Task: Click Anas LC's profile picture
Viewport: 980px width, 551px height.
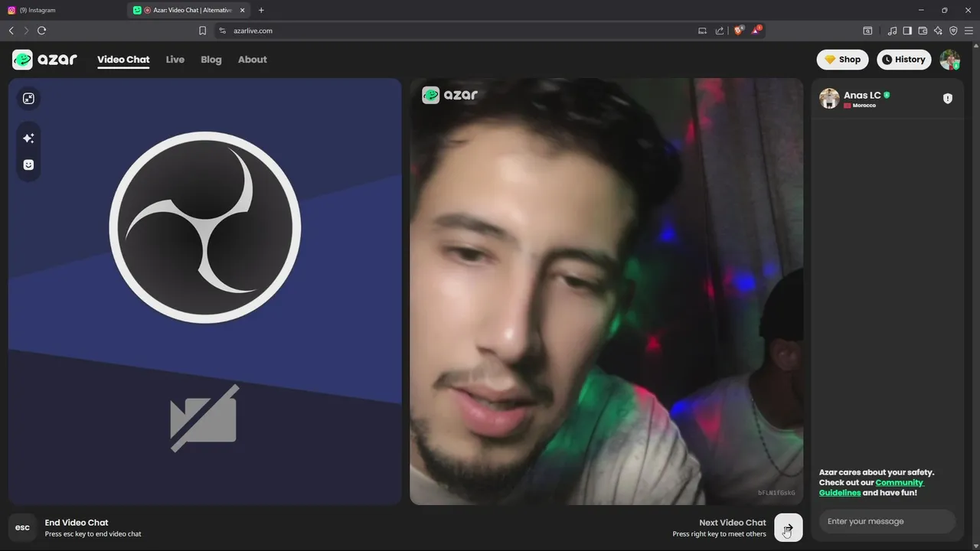Action: pyautogui.click(x=829, y=98)
